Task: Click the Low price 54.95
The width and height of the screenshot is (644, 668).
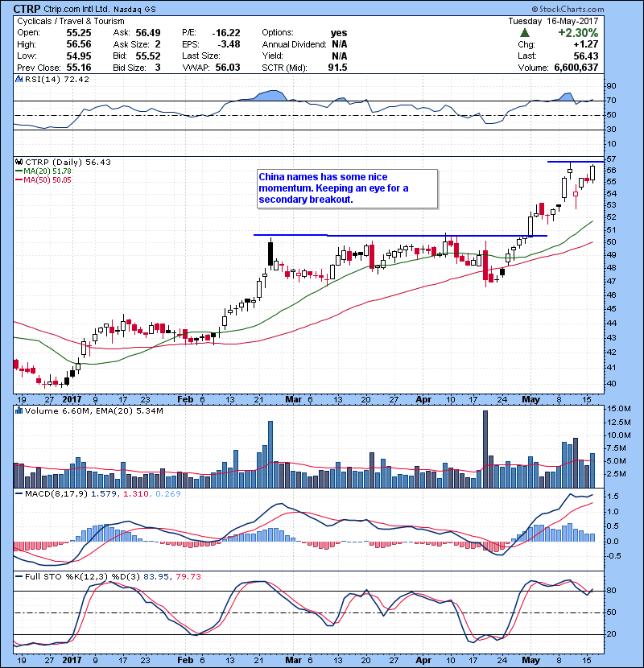Action: coord(79,56)
